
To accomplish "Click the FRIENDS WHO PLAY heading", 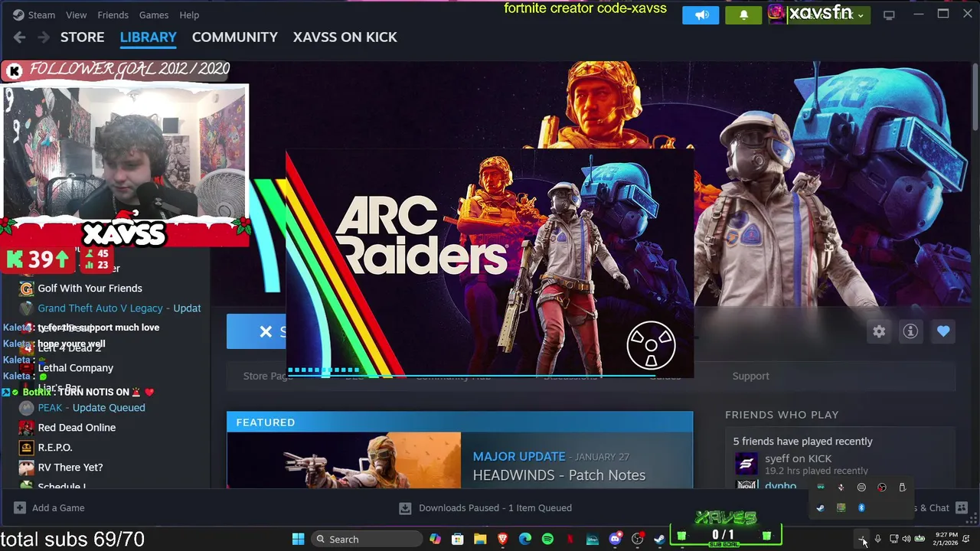I will pyautogui.click(x=782, y=415).
